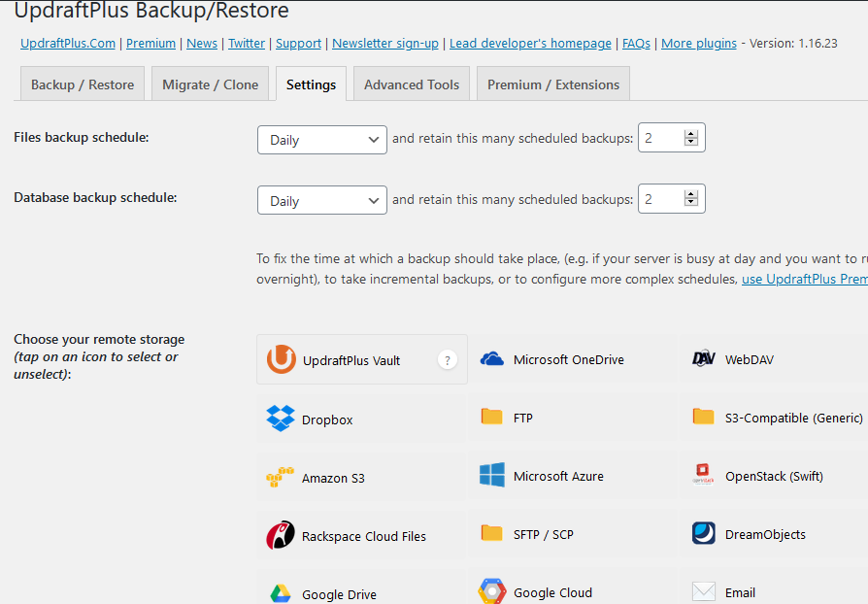Image resolution: width=868 pixels, height=604 pixels.
Task: Select the WebDAV storage icon
Action: [x=704, y=358]
